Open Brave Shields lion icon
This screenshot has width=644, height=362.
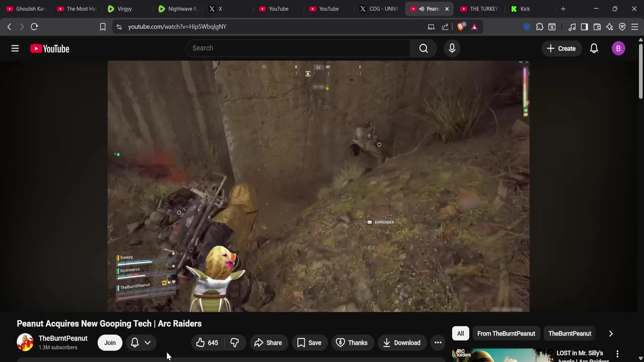(461, 27)
